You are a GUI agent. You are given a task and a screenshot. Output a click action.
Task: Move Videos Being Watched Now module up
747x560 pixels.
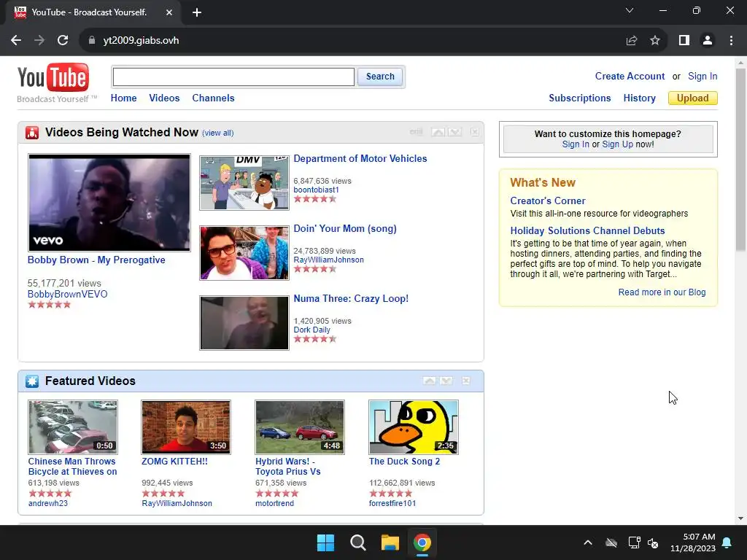[438, 132]
